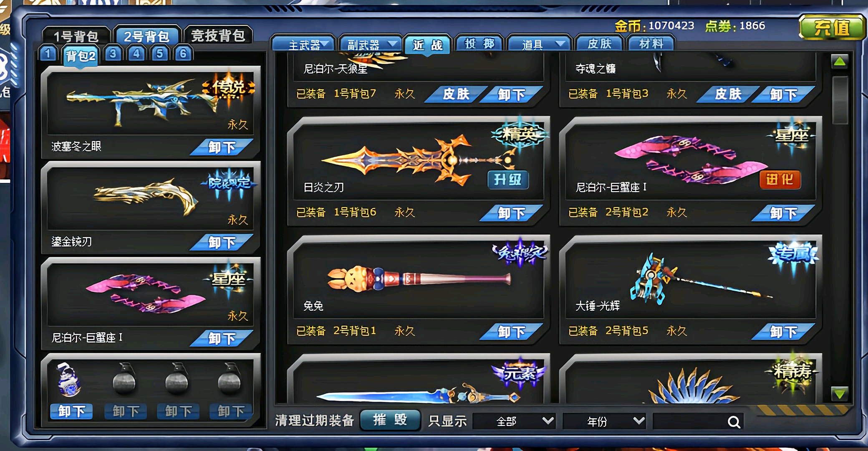This screenshot has height=451, width=868.
Task: Expand the 主武器 dropdown tab
Action: (303, 44)
